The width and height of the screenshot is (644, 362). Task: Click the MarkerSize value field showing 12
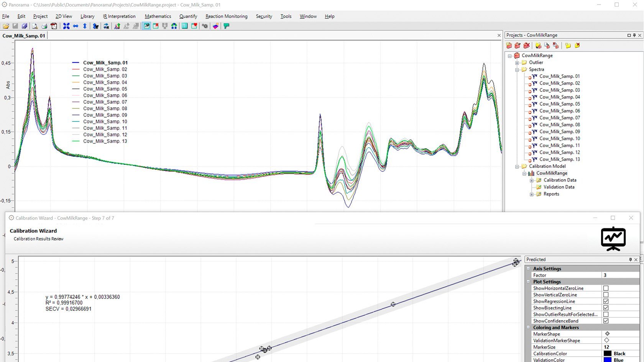click(x=620, y=347)
